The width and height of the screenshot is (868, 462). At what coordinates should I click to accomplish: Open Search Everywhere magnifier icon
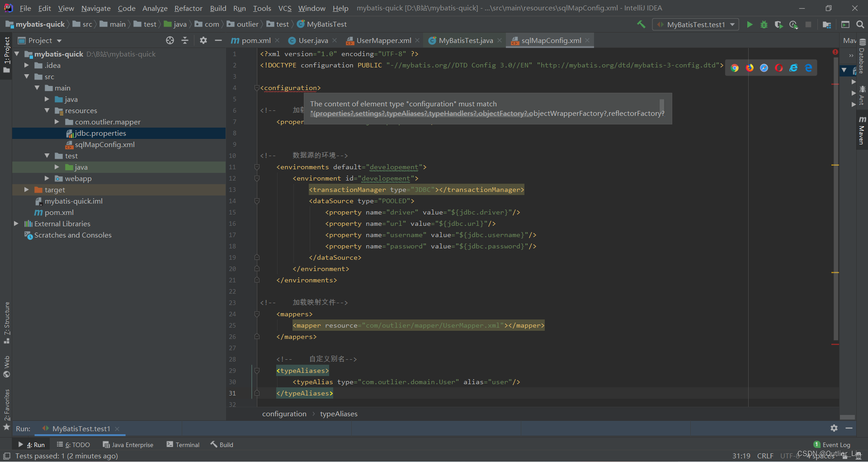coord(860,24)
